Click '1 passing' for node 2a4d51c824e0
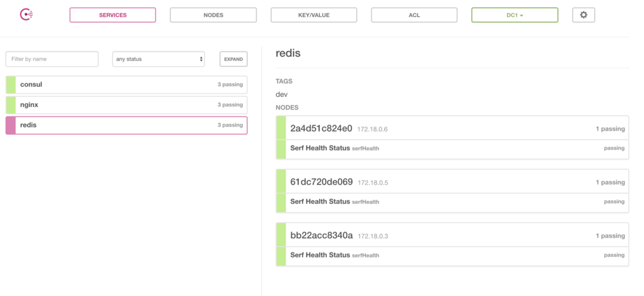 [610, 128]
